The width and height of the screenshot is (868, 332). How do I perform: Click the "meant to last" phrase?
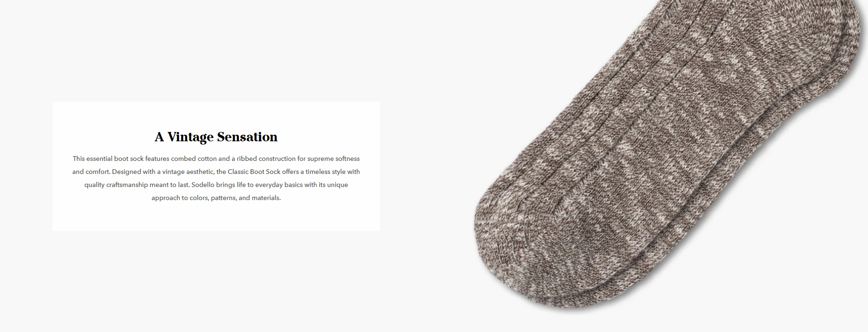169,185
